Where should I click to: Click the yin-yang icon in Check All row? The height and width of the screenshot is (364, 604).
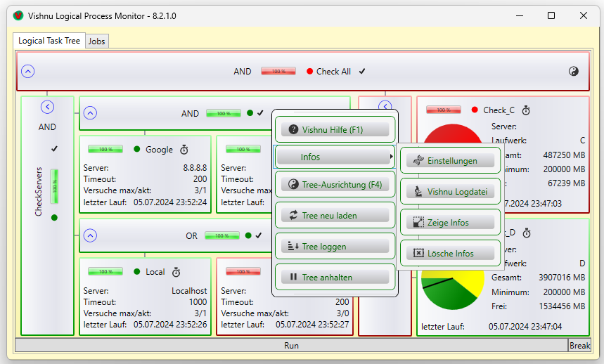(x=573, y=71)
